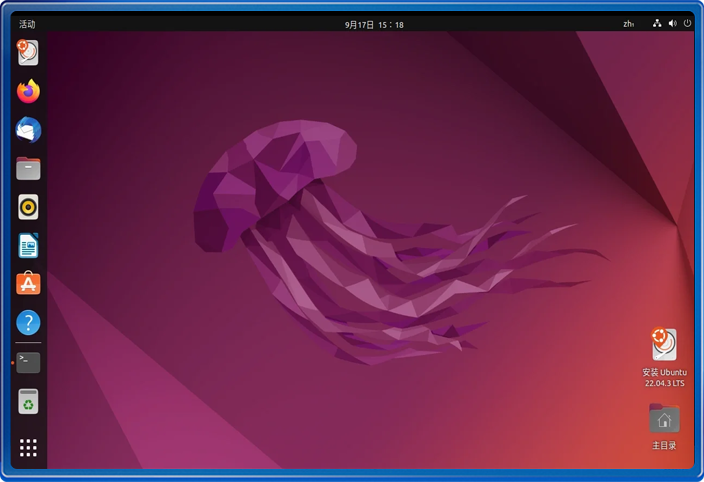Viewport: 704px width, 482px height.
Task: Open LibreOffice Writer from the dock
Action: (x=28, y=245)
